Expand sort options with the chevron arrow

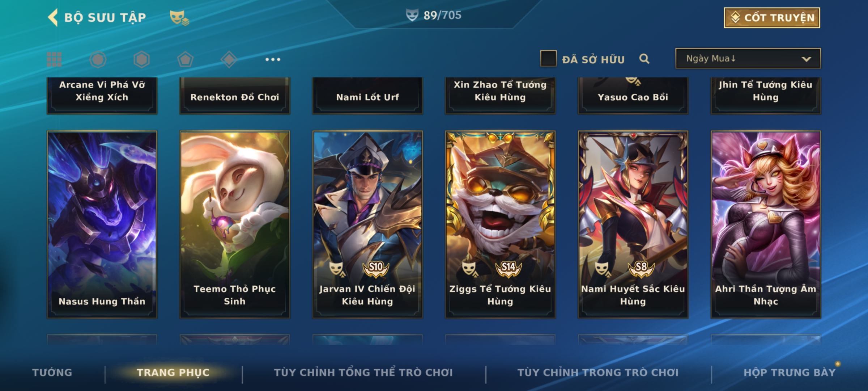coord(807,59)
